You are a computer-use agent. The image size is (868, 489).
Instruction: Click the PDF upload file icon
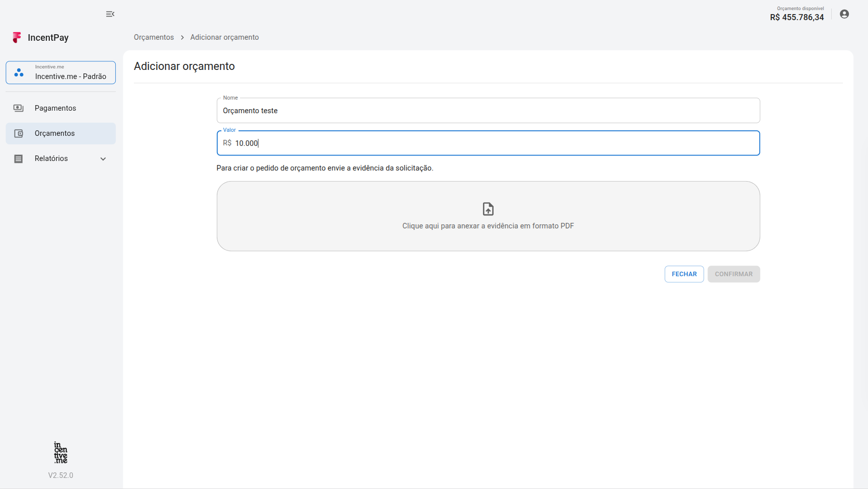(488, 209)
